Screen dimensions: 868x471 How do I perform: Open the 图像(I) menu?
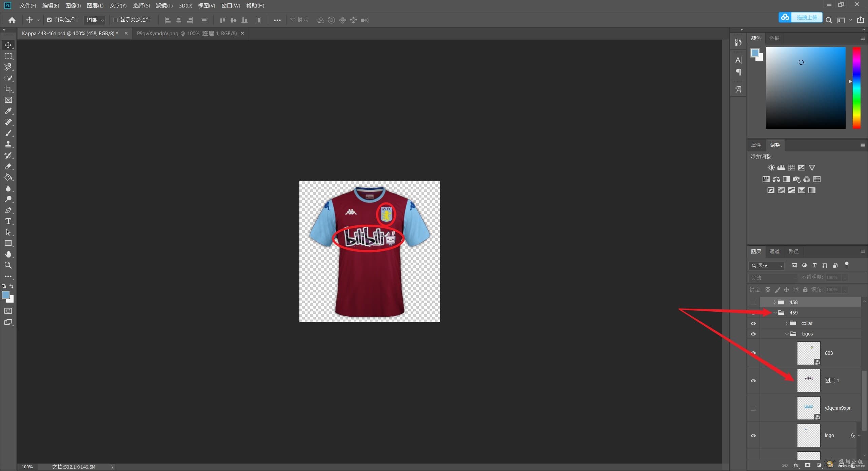click(73, 5)
